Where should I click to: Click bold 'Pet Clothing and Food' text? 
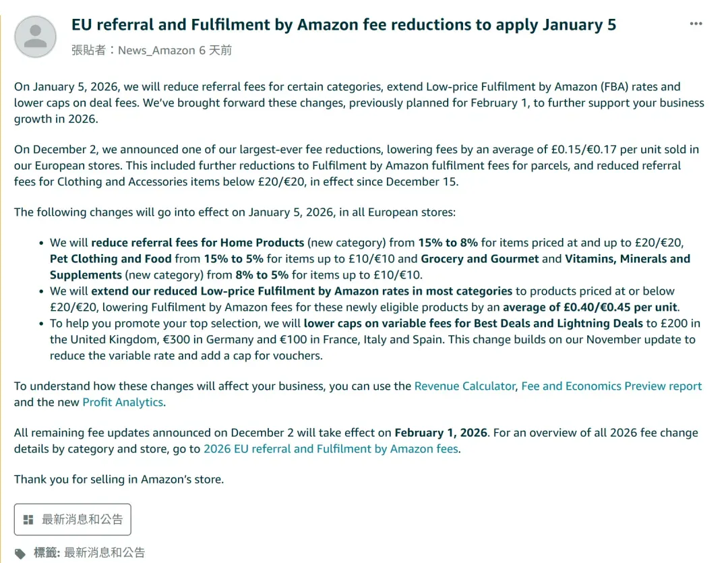tap(111, 259)
